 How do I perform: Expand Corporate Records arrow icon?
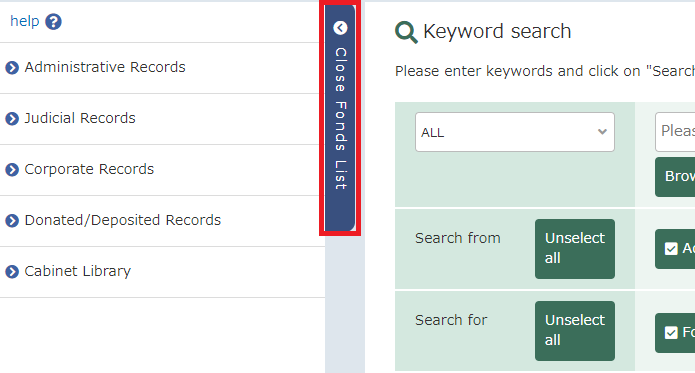click(12, 170)
